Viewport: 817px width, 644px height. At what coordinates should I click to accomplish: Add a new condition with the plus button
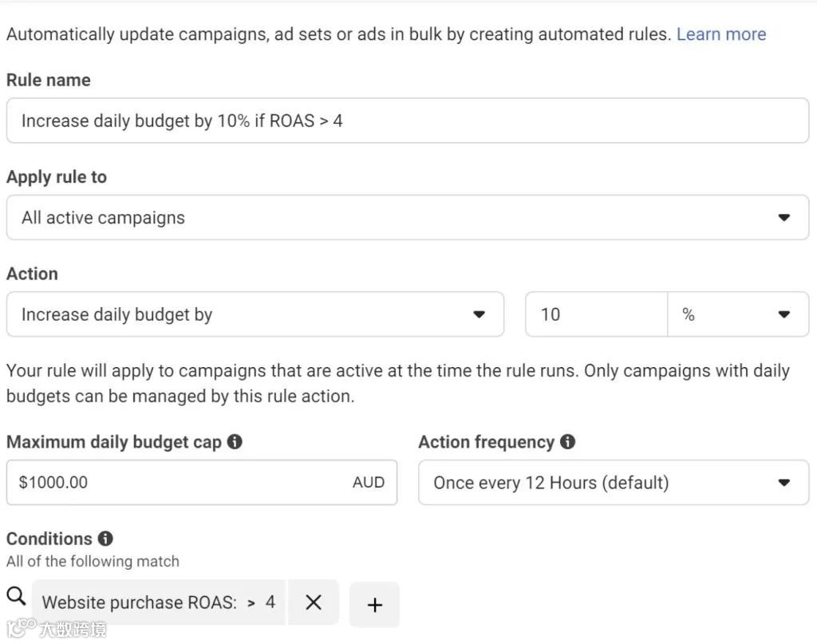[374, 605]
